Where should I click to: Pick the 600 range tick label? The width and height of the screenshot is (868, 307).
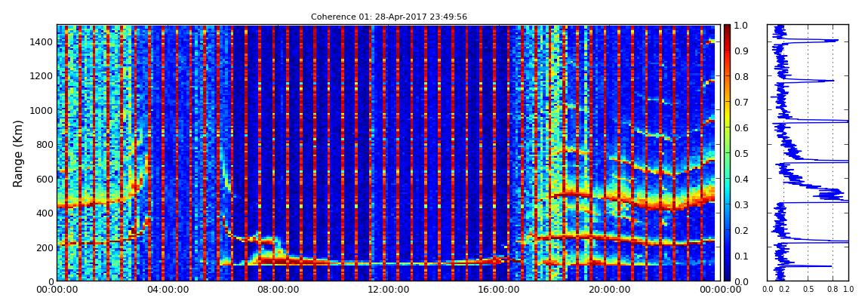point(44,179)
